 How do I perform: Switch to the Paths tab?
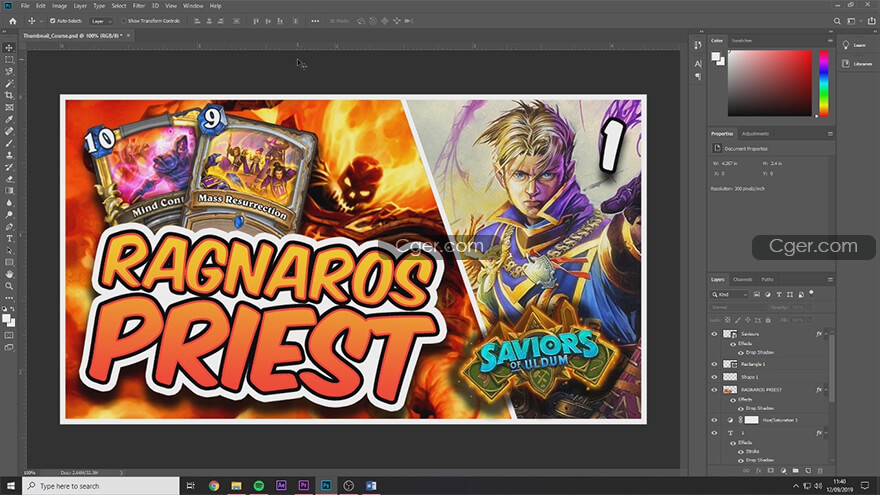[767, 279]
